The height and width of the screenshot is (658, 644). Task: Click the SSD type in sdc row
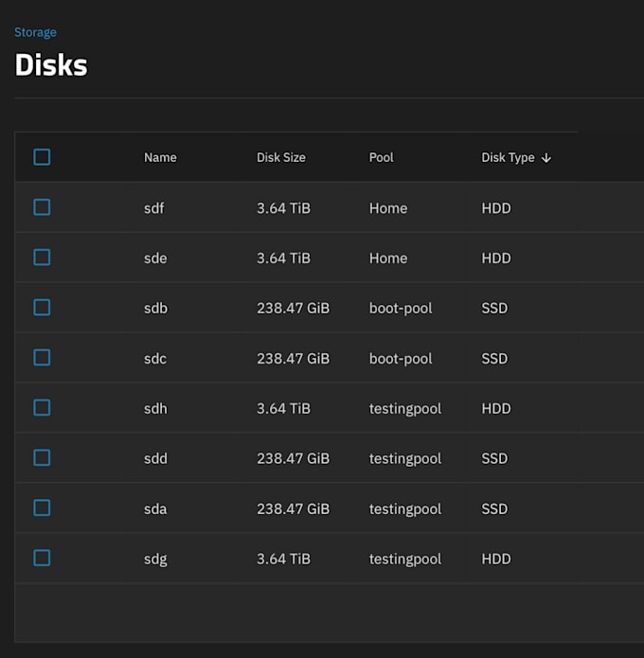coord(494,359)
